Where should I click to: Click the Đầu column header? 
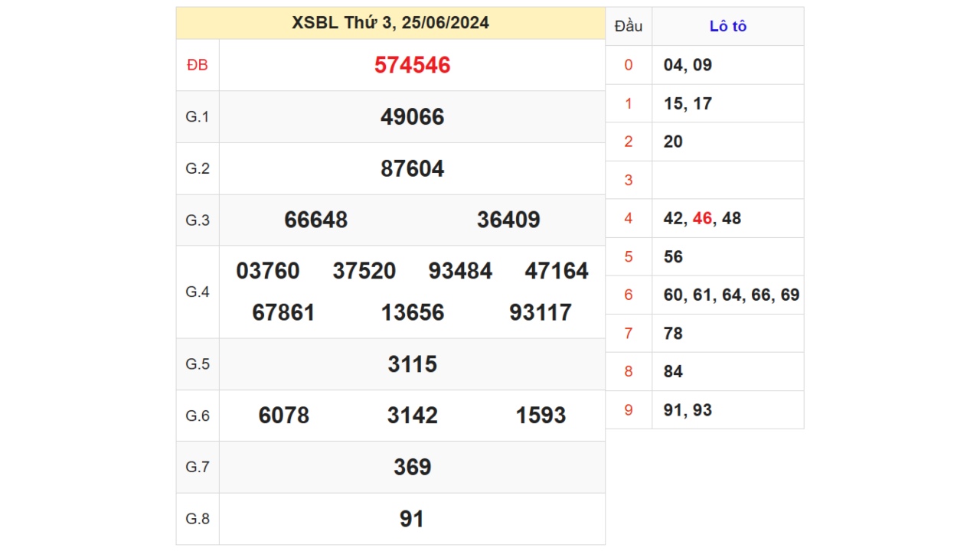pyautogui.click(x=629, y=27)
